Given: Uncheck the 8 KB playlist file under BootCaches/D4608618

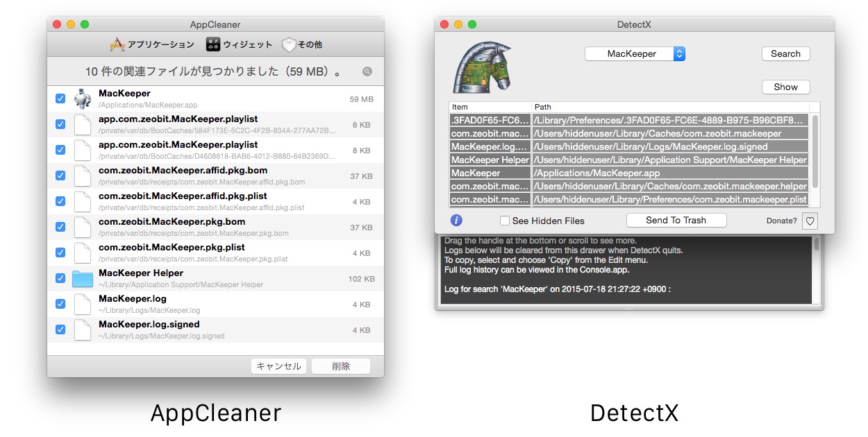Looking at the screenshot, I should [60, 150].
